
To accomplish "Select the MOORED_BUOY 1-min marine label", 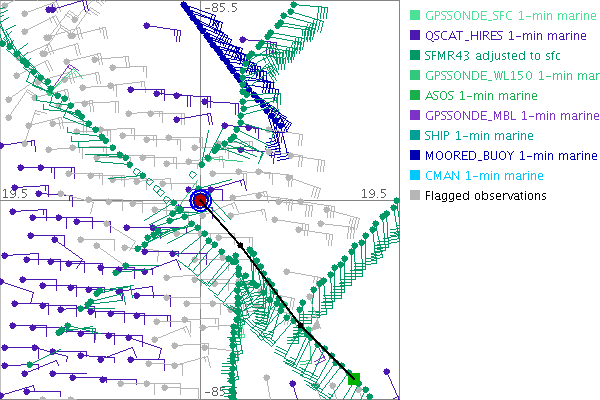I will coord(511,156).
